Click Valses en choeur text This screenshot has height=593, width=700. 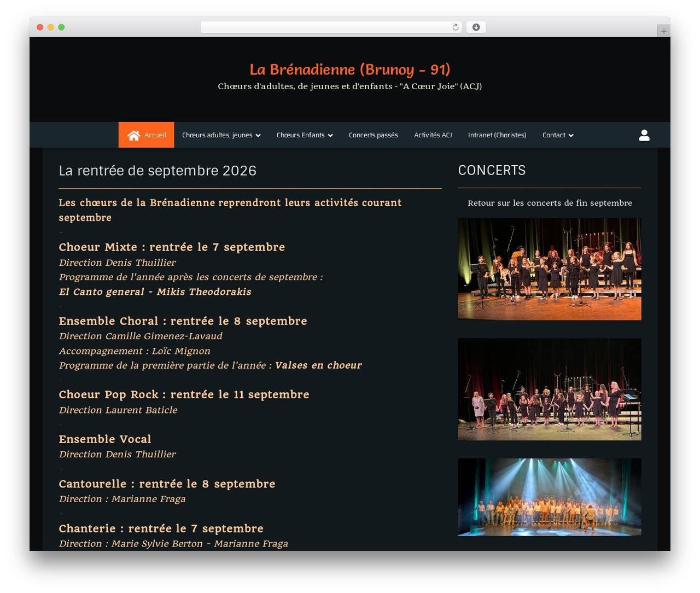(x=318, y=365)
